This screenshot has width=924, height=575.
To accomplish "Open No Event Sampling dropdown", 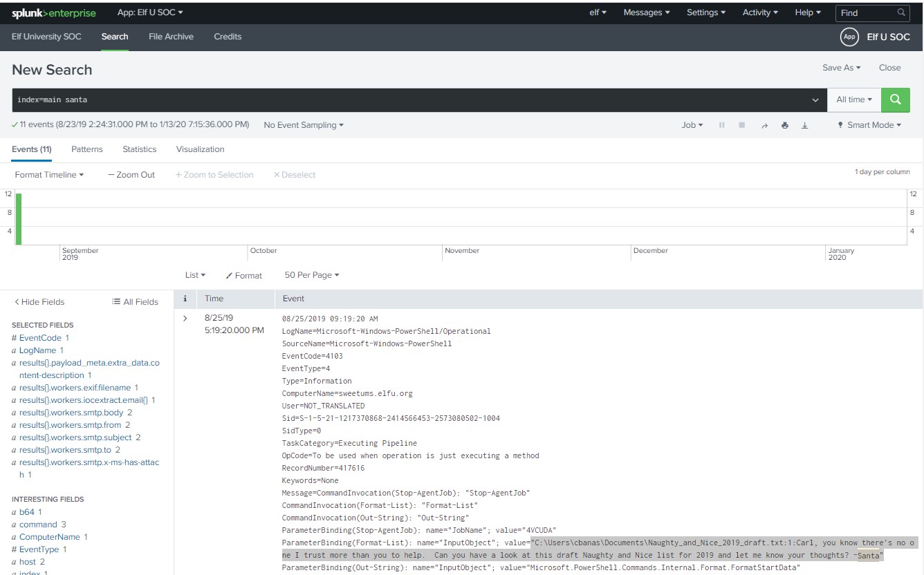I will click(304, 125).
